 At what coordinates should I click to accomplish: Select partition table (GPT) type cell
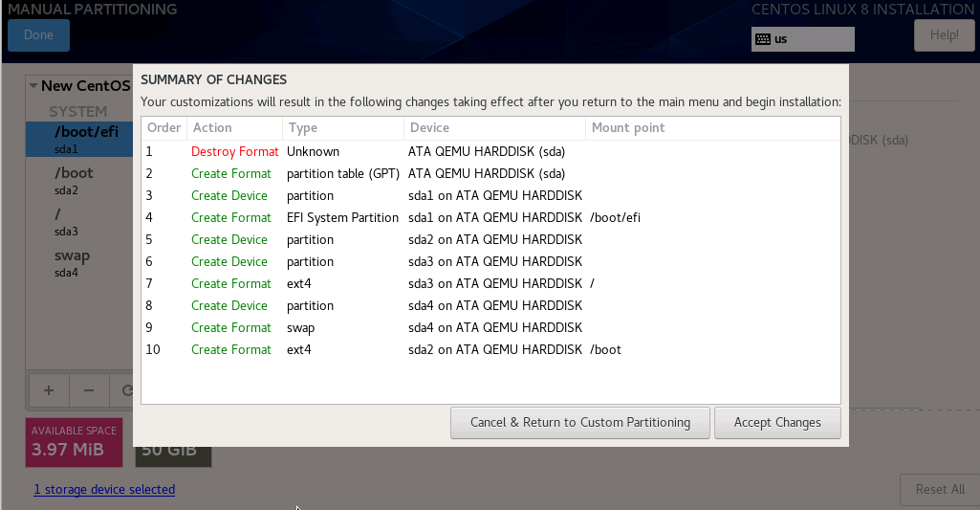click(343, 174)
